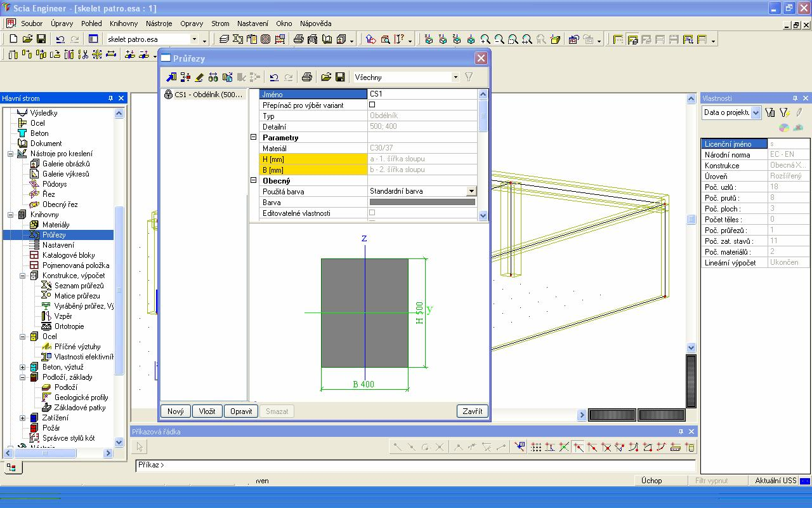Click the save icon in the Průřezy dialog
This screenshot has width=812, height=508.
click(340, 77)
